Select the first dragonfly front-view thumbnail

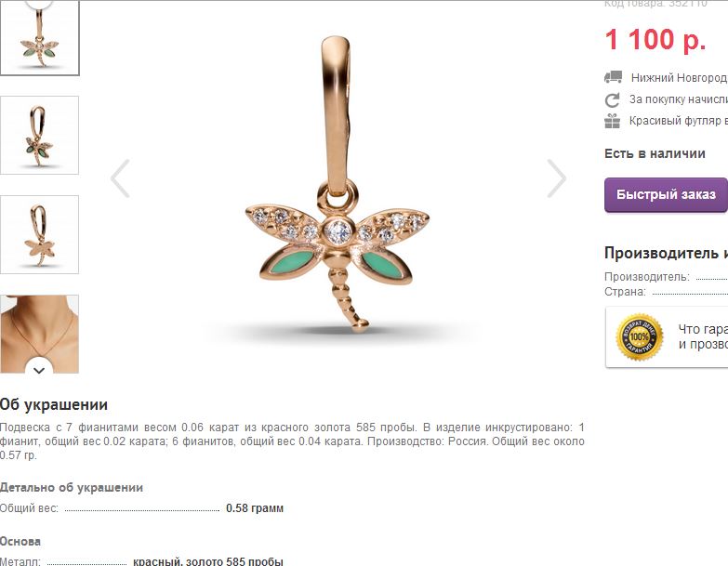tap(39, 38)
